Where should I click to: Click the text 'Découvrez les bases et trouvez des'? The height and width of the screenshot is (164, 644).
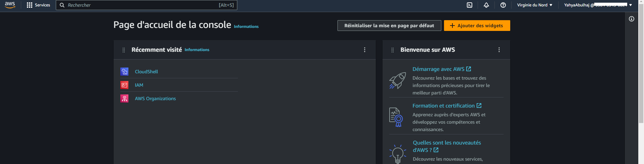[x=449, y=78]
